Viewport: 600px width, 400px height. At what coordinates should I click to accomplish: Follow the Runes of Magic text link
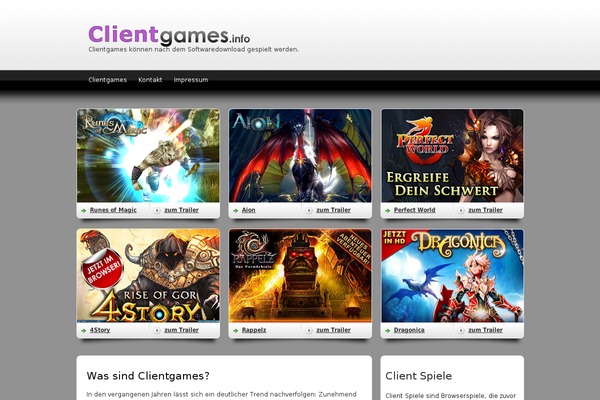click(x=113, y=210)
